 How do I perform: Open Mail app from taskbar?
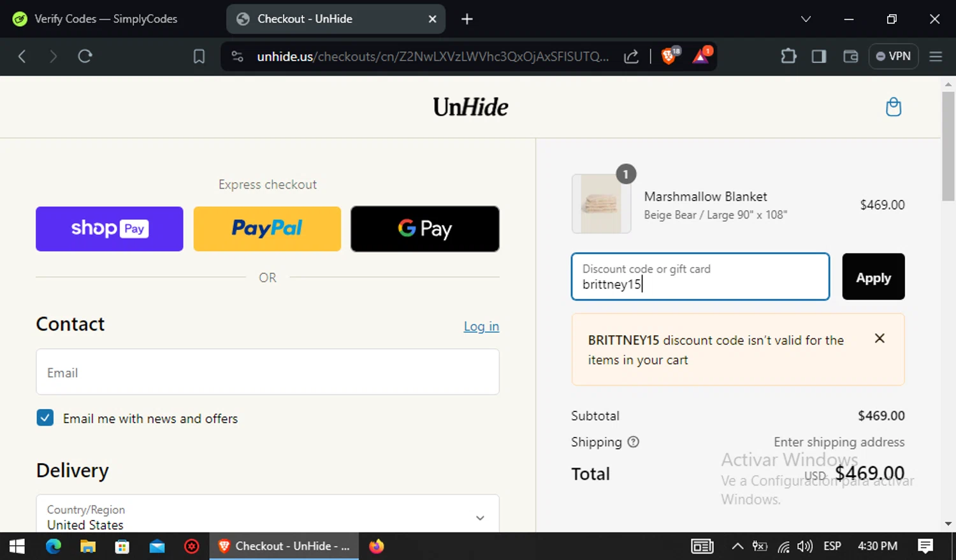pyautogui.click(x=157, y=546)
